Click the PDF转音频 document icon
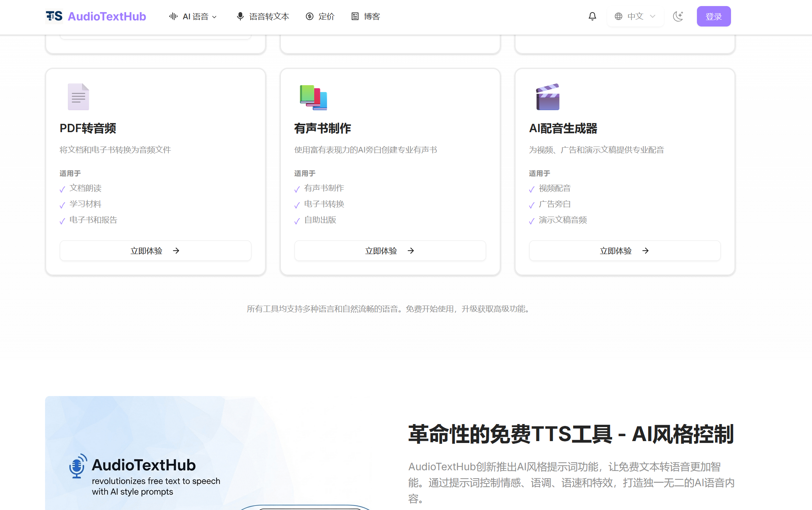The width and height of the screenshot is (812, 510). click(x=78, y=97)
